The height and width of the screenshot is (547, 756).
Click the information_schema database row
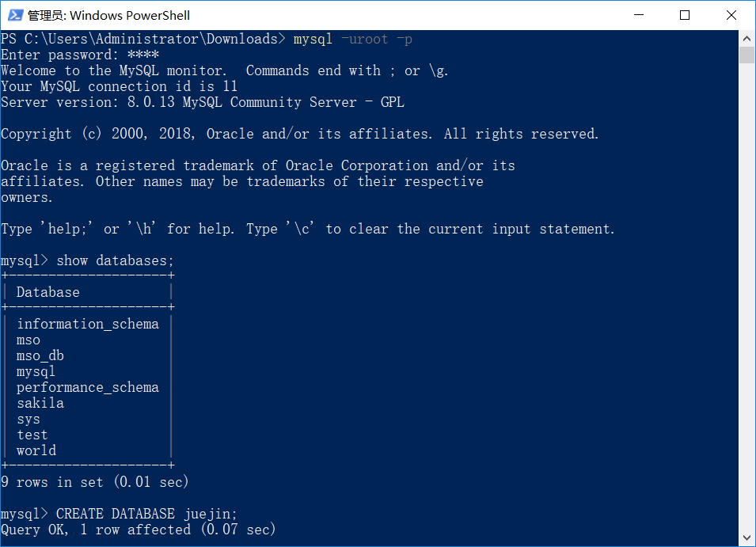click(x=88, y=324)
